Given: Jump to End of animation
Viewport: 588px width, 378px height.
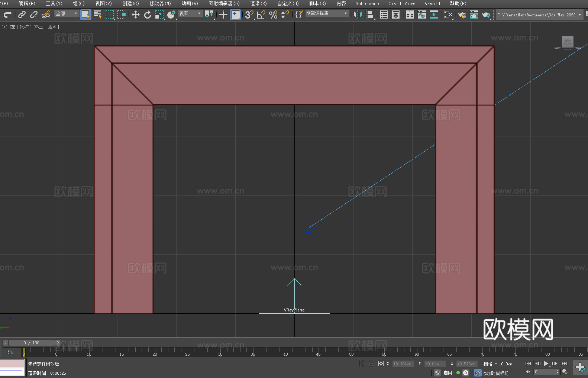Looking at the screenshot, I should (564, 364).
